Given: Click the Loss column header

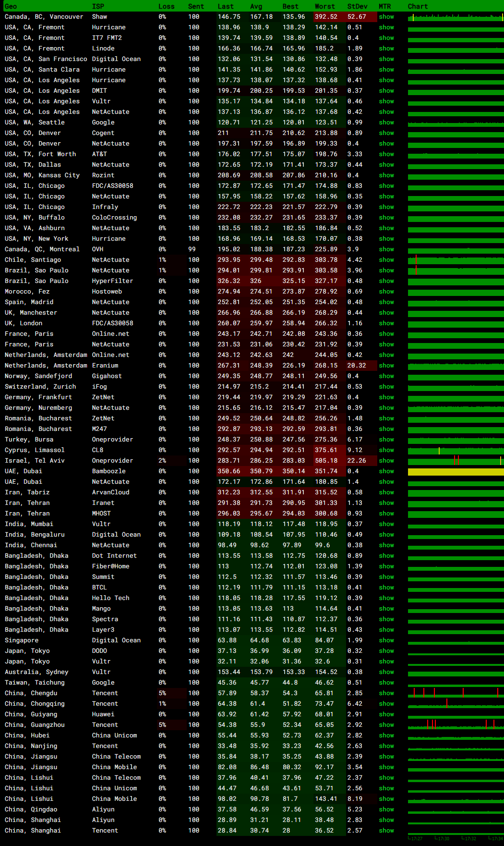Looking at the screenshot, I should [166, 6].
